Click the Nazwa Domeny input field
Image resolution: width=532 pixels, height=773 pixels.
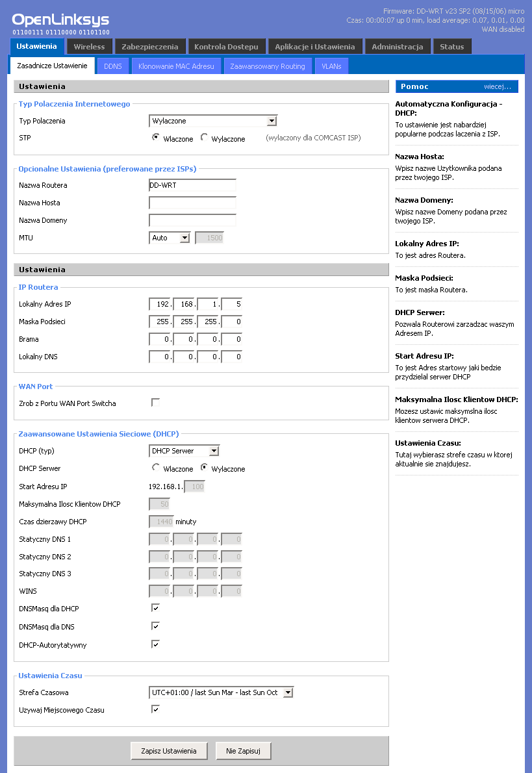(192, 220)
